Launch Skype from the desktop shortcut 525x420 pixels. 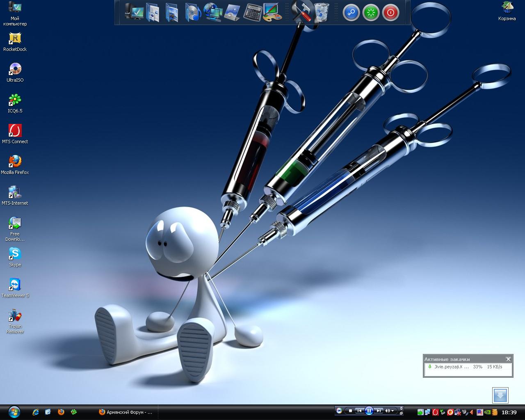[x=15, y=254]
